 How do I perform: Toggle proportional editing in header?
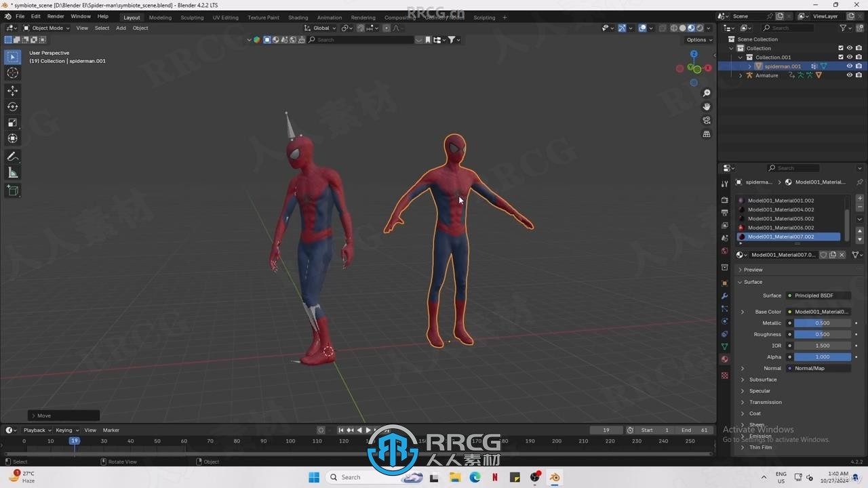point(387,28)
